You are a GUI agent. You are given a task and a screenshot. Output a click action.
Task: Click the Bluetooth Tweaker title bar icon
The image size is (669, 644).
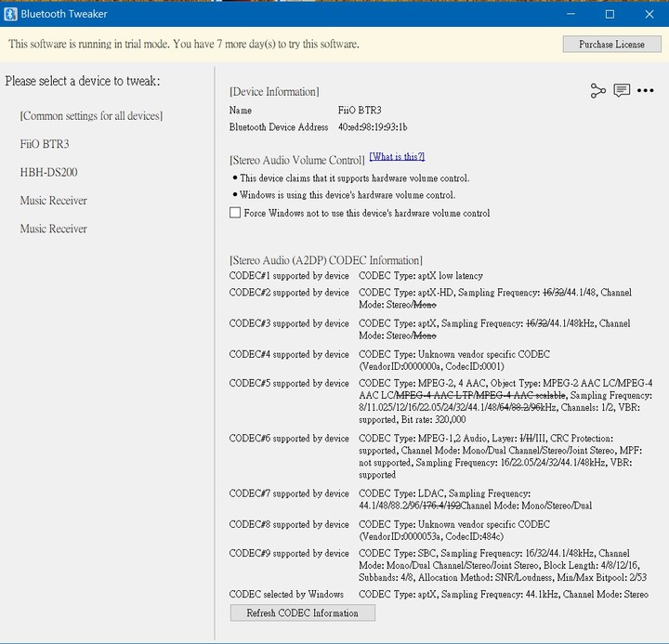click(10, 14)
